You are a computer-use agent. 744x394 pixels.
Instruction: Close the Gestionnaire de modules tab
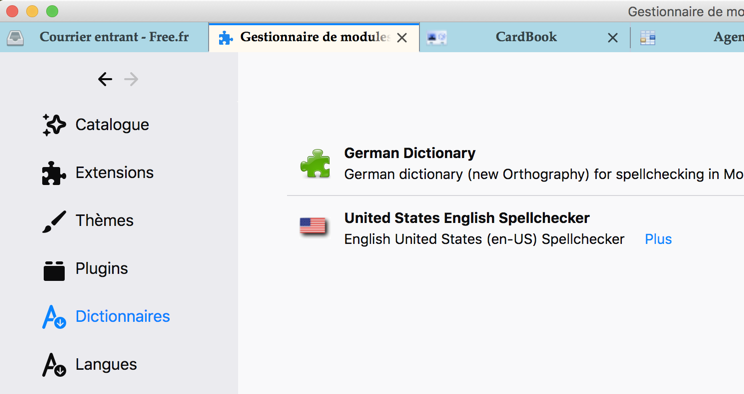pyautogui.click(x=402, y=38)
